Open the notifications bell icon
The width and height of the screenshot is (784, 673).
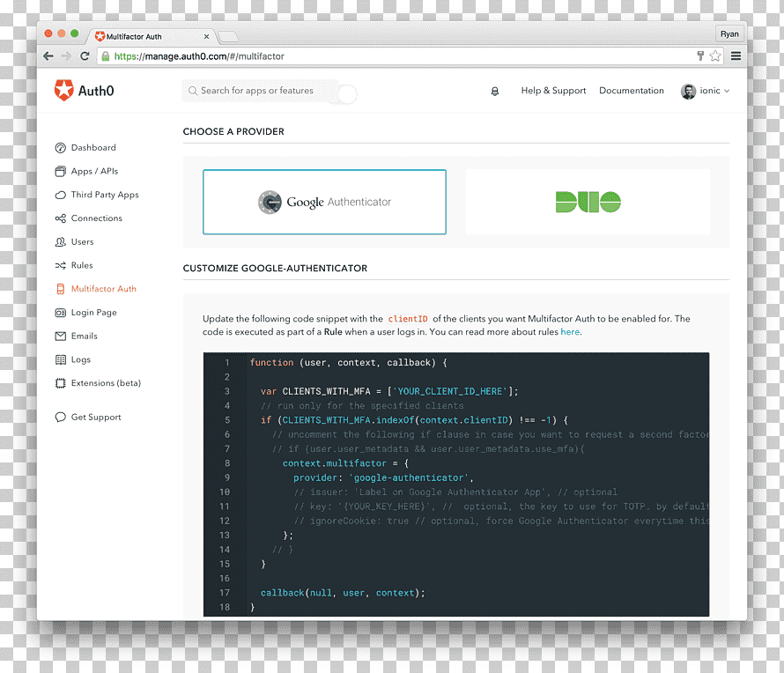[x=494, y=91]
